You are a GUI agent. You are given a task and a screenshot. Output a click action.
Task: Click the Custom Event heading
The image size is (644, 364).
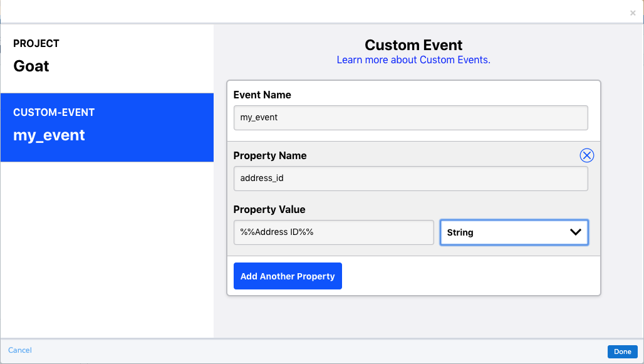tap(413, 44)
